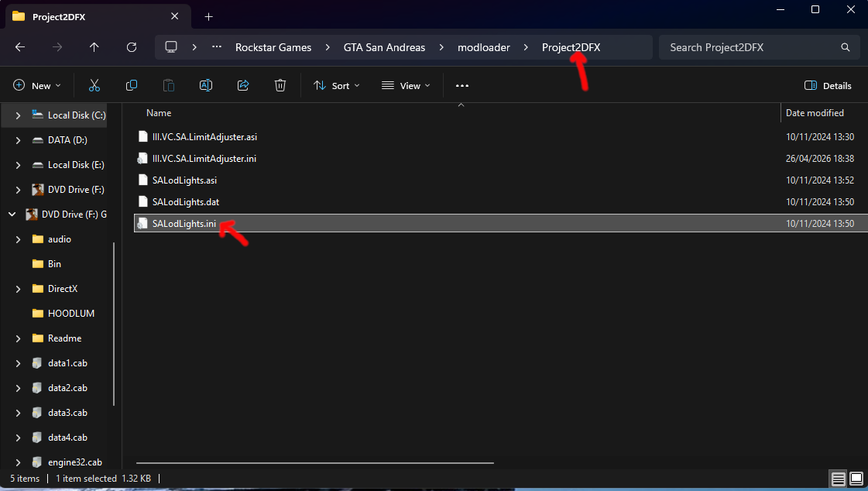Viewport: 868px width, 491px height.
Task: Select SALodLights.asi file
Action: pos(184,180)
